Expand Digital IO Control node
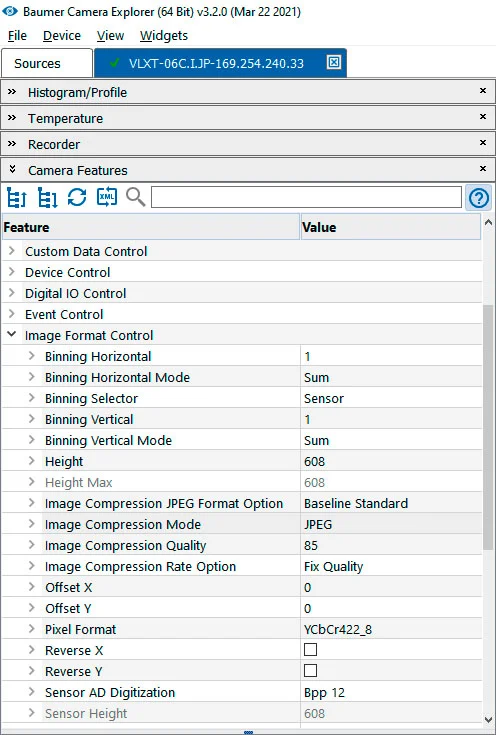 tap(12, 293)
